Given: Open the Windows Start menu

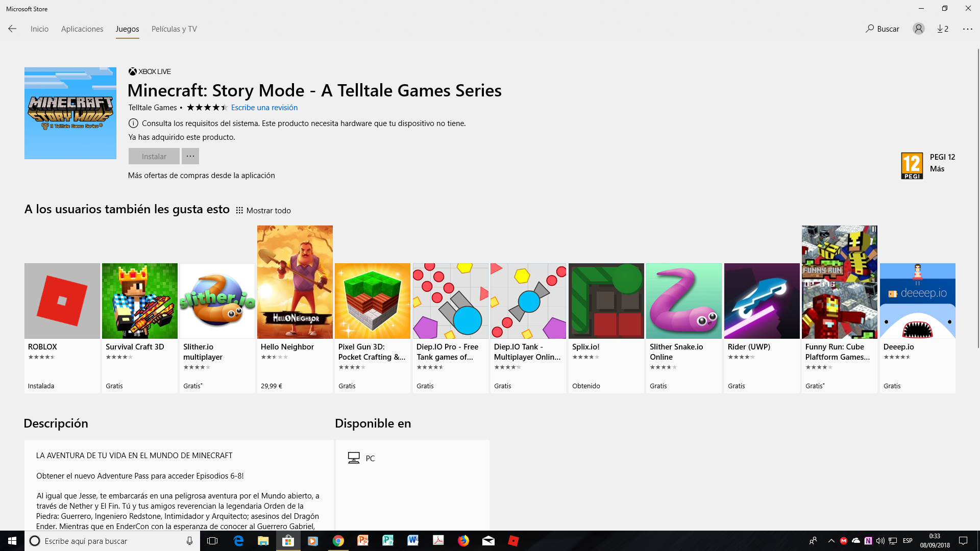Looking at the screenshot, I should 12,541.
